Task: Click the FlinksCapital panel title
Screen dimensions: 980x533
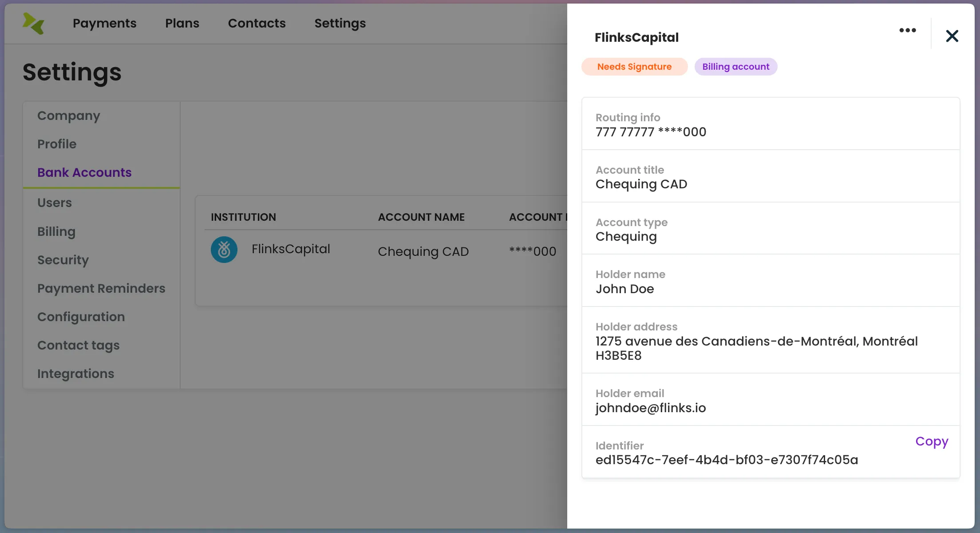Action: 636,37
